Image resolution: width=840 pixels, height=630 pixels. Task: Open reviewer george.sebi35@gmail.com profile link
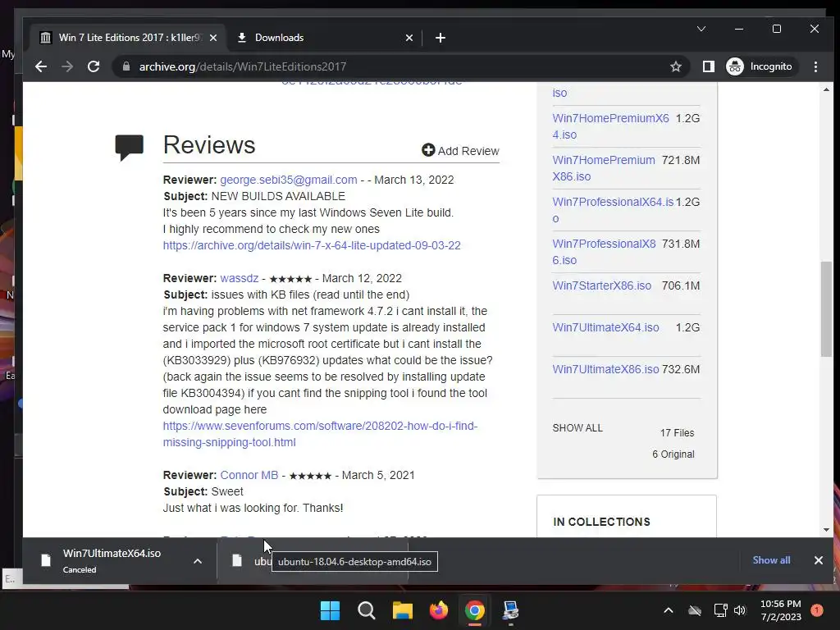point(288,180)
